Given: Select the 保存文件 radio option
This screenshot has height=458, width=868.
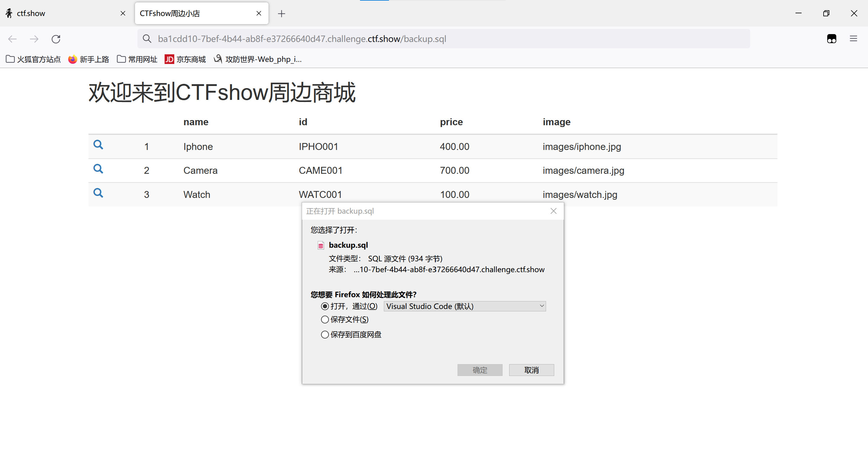Looking at the screenshot, I should tap(325, 319).
